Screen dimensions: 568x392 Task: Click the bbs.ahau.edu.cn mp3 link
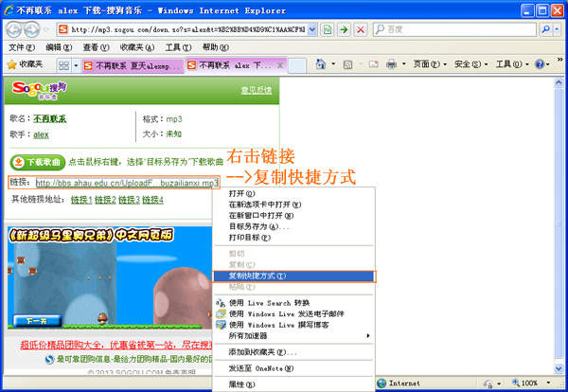[127, 183]
